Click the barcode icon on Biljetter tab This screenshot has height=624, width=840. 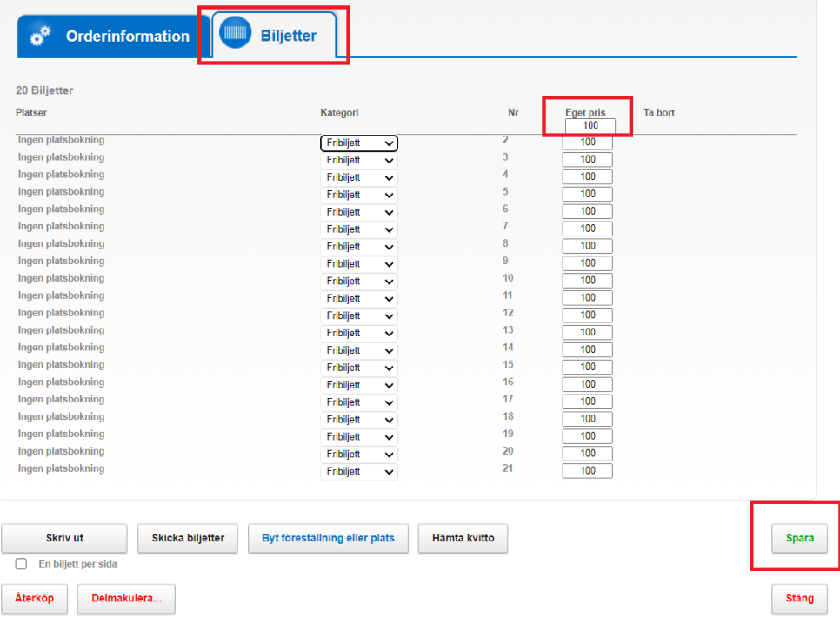pos(235,33)
